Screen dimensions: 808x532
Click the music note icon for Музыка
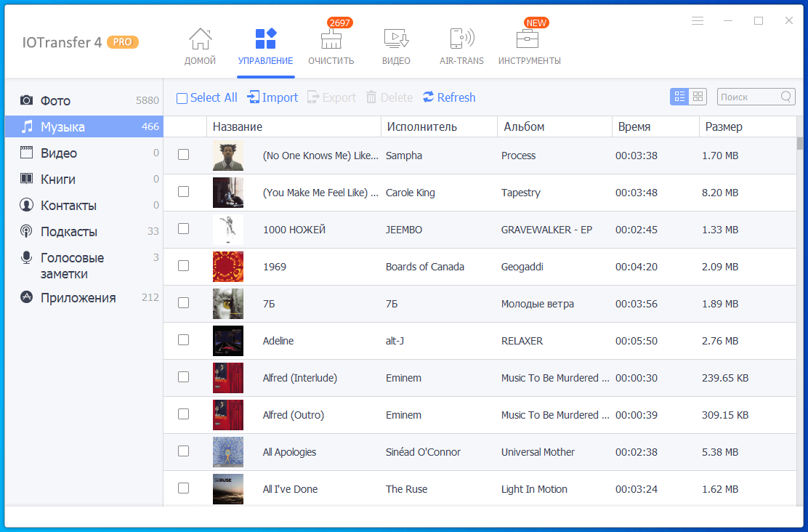[x=26, y=126]
